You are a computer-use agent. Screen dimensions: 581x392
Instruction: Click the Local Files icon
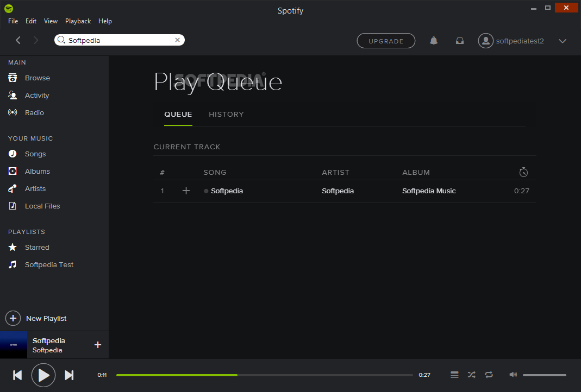tap(13, 206)
